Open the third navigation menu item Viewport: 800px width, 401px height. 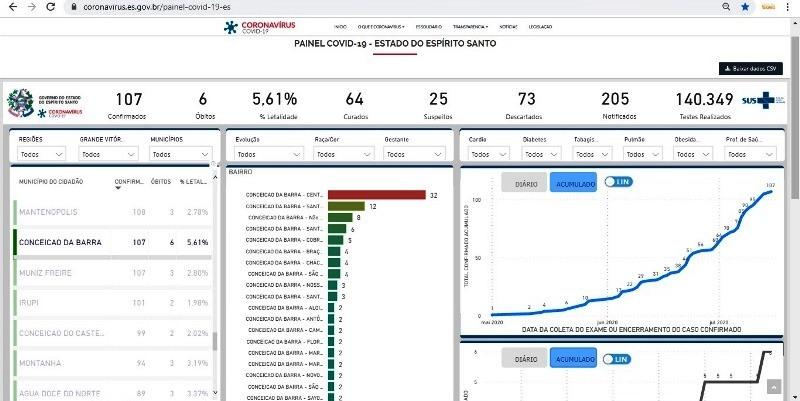(x=429, y=27)
